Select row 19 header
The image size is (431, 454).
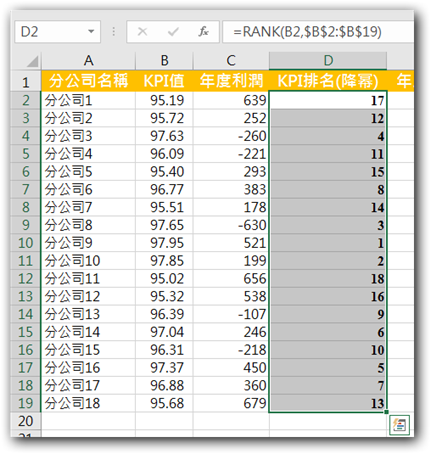tap(26, 403)
